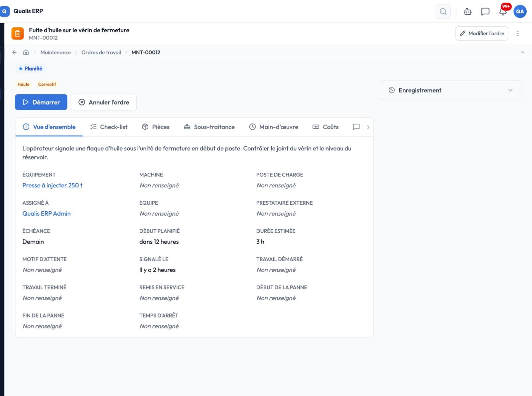This screenshot has height=396, width=532.
Task: Click the back arrow in breadcrumb
Action: tap(14, 52)
